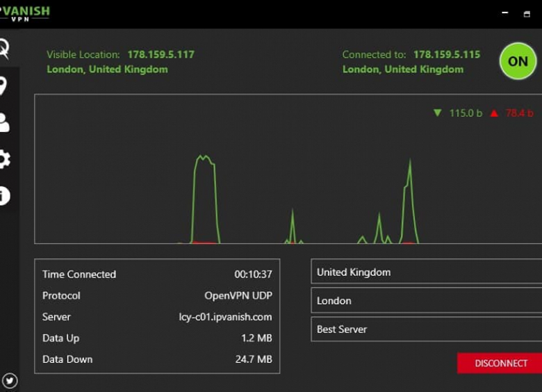Open the account user icon
Screen dimensions: 542x392
tap(4, 123)
